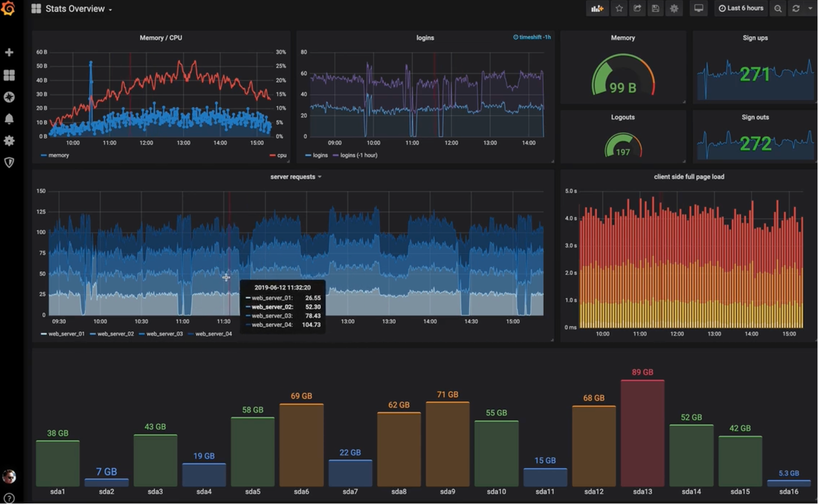Click the Share dashboard icon
Viewport: 818px width, 504px height.
tap(637, 9)
